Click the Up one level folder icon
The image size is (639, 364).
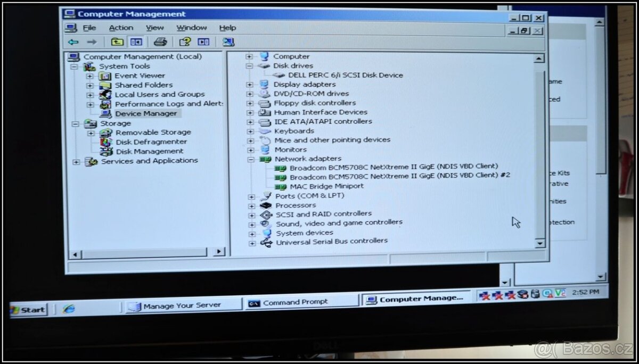116,42
